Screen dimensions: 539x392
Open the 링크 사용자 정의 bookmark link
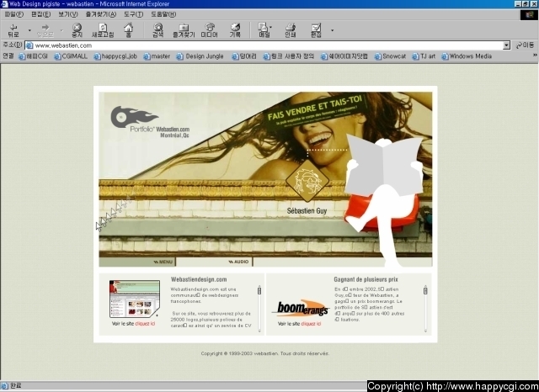point(288,56)
